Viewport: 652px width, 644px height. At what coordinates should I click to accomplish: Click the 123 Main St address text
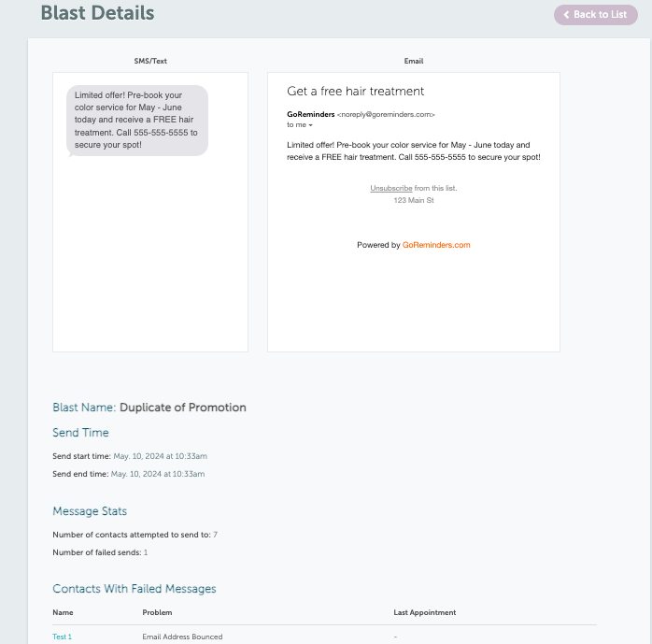[414, 200]
